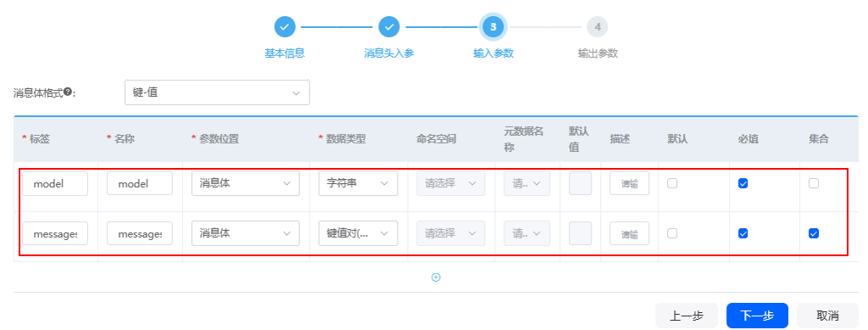Click 名称 input containing messages

(140, 233)
